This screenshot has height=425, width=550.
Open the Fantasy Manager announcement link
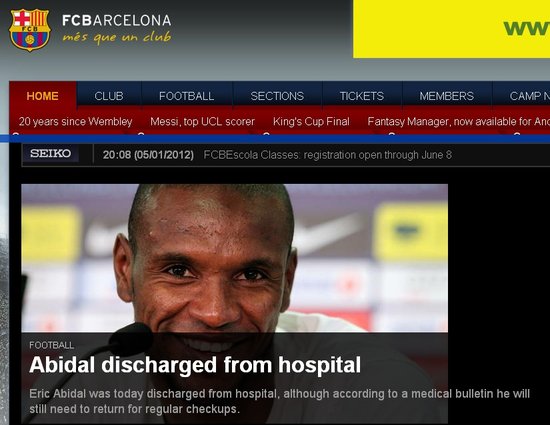tap(458, 121)
